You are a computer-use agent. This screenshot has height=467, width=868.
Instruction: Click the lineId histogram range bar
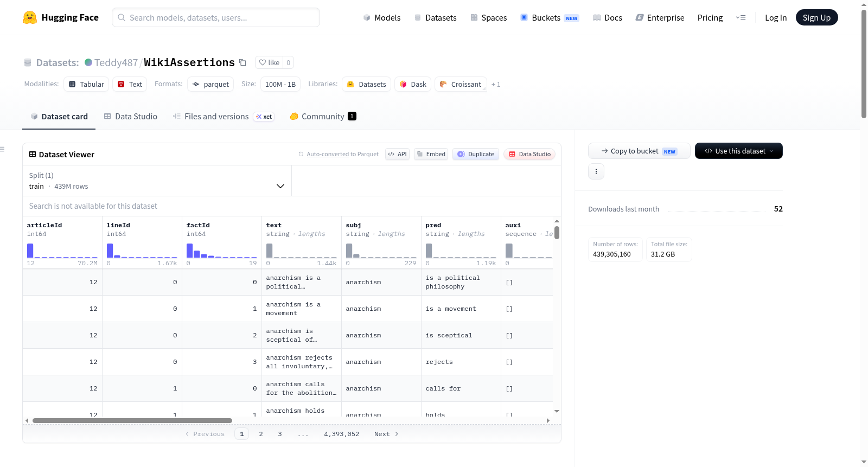(142, 251)
